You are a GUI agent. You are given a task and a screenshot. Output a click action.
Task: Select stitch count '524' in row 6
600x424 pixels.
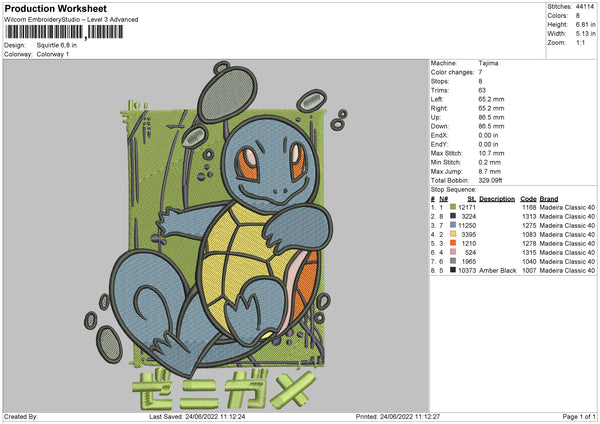470,253
